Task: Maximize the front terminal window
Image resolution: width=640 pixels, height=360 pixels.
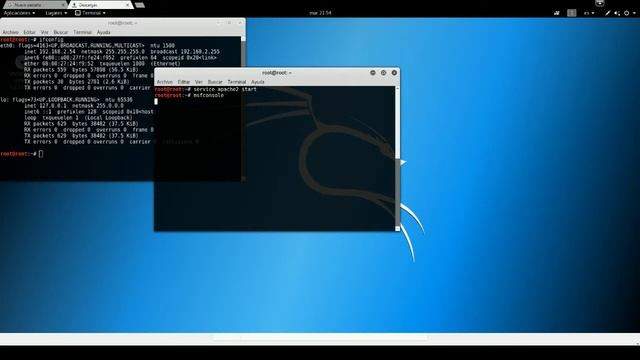Action: coord(383,73)
